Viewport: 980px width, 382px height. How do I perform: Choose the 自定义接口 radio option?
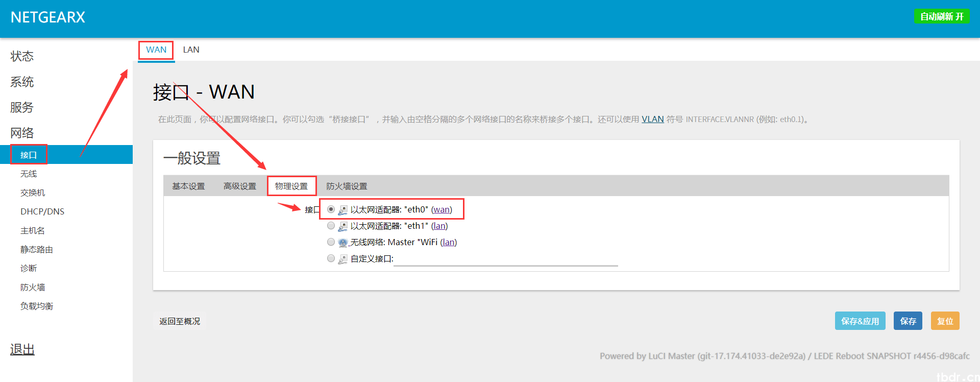331,258
